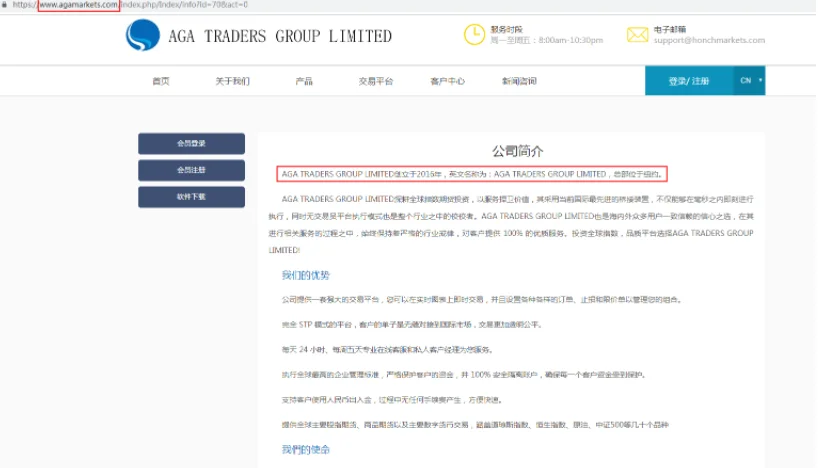818x468 pixels.
Task: Open the 交易平台 menu item
Action: (376, 81)
